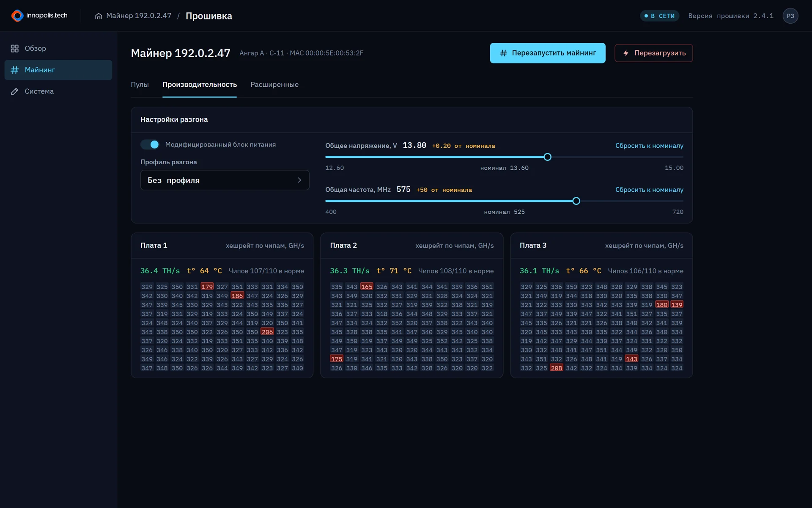The width and height of the screenshot is (812, 508).
Task: Click red chip 165 on Плата 2
Action: click(367, 287)
